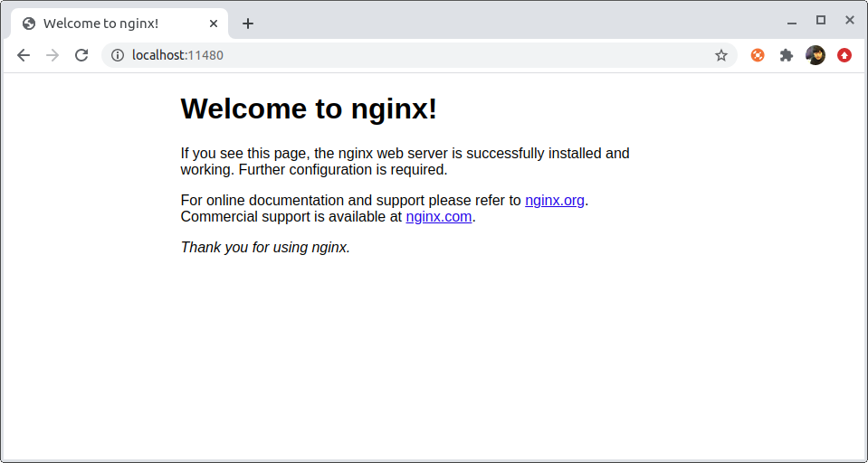Click the red update arrow icon
The image size is (868, 463).
point(844,55)
